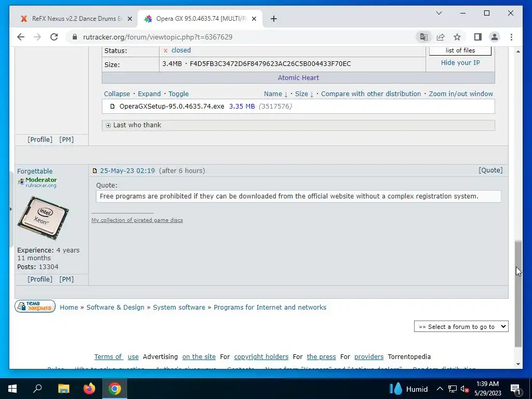Open a new browser tab
Image resolution: width=532 pixels, height=399 pixels.
coord(274,19)
